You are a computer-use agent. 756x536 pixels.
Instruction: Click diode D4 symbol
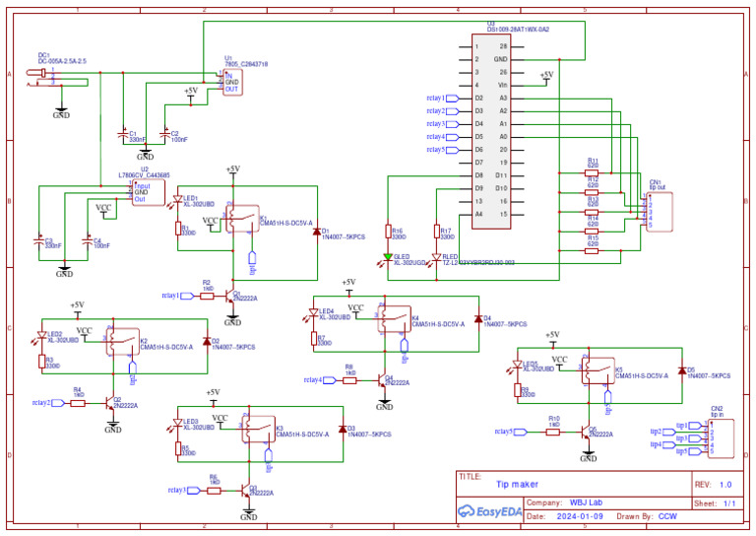[x=478, y=319]
